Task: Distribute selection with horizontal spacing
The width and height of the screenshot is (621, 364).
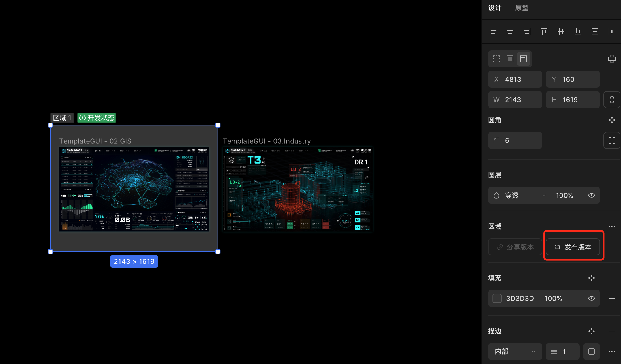Action: click(612, 32)
